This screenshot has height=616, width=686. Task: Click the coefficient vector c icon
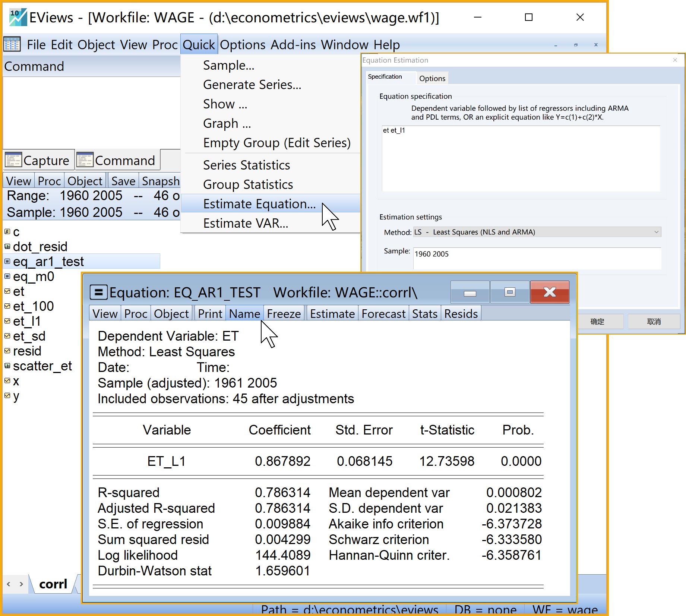[7, 232]
